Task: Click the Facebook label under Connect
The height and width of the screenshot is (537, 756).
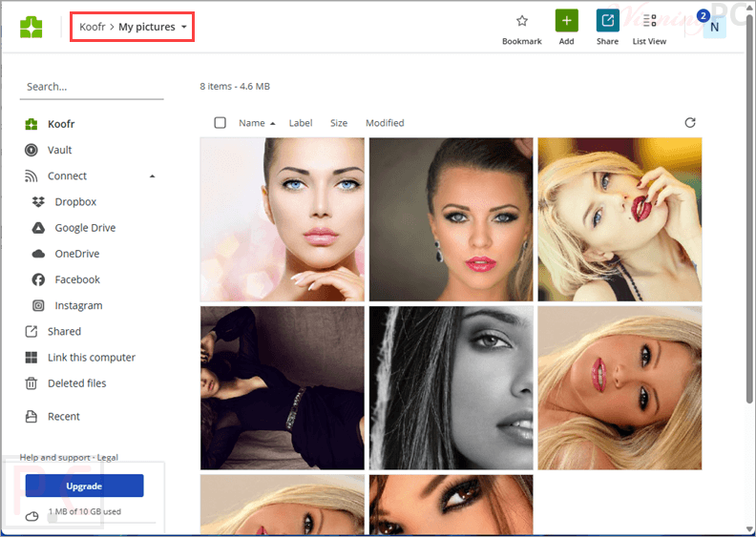Action: [77, 279]
